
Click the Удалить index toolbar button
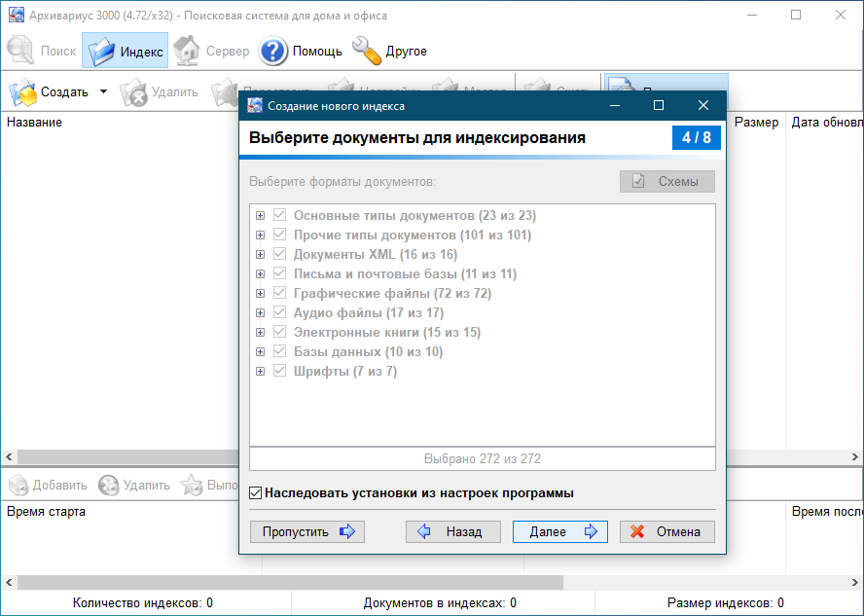[160, 92]
